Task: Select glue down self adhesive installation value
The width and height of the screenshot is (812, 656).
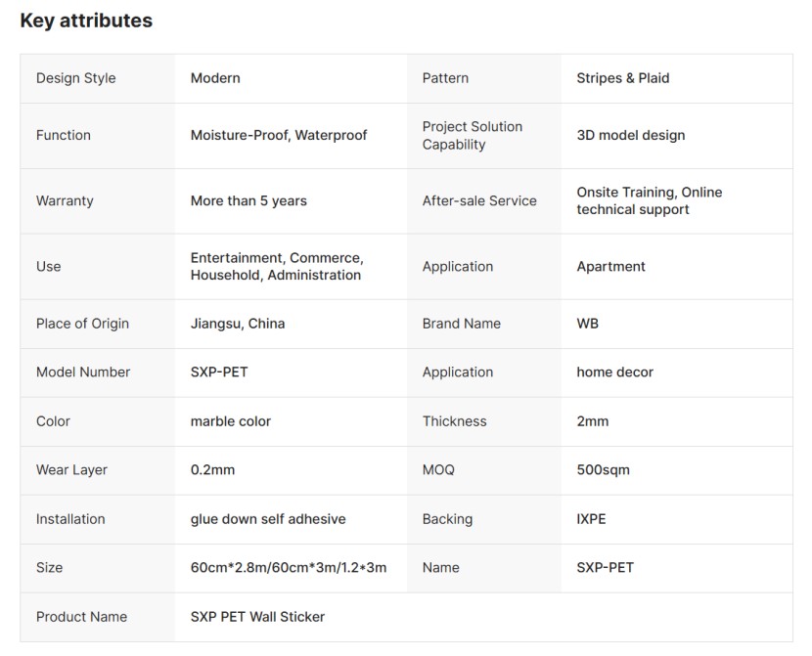Action: coord(268,519)
